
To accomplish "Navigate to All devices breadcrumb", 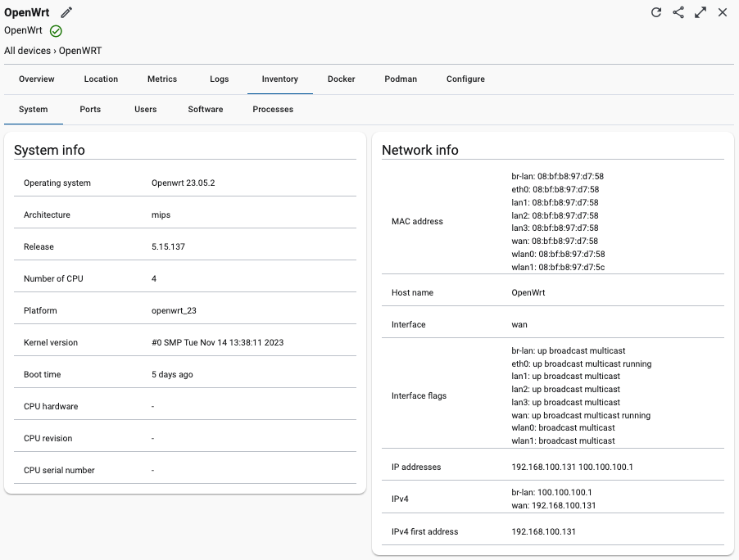I will click(27, 51).
